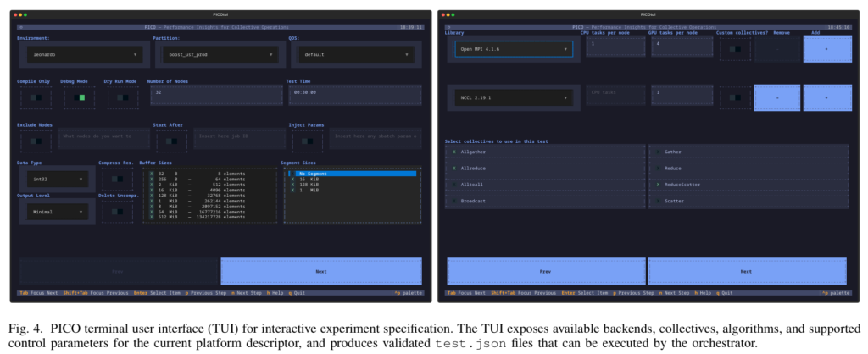Turn on Dry Run Mode switch
The image size is (868, 354).
121,98
